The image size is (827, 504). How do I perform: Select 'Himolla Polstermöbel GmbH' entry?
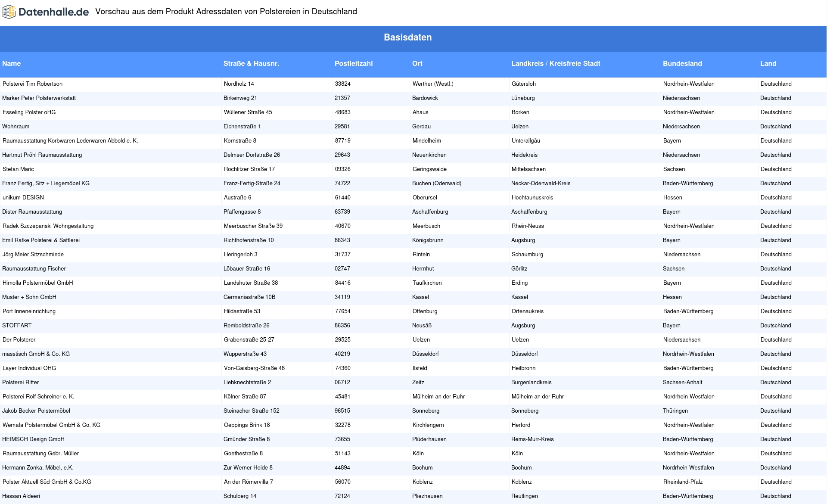[x=38, y=283]
